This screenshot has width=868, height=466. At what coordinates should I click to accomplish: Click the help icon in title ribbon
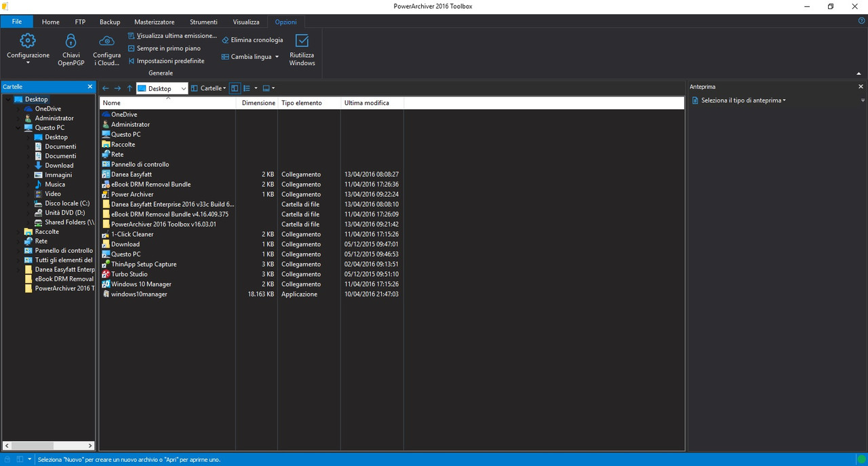pyautogui.click(x=861, y=22)
